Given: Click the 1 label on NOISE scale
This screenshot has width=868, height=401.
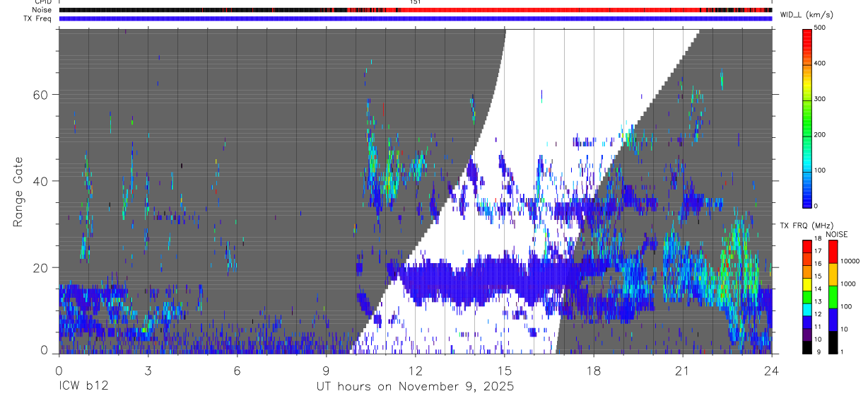Looking at the screenshot, I should click(843, 352).
